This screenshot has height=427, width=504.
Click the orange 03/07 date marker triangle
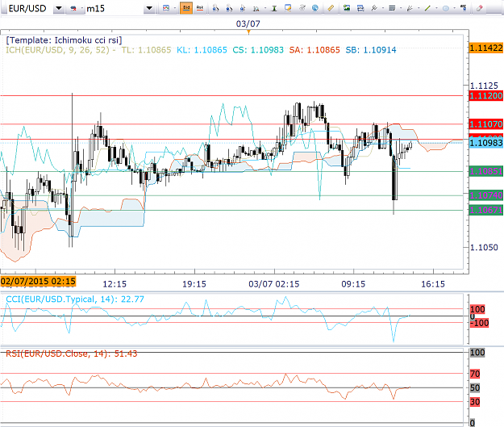tap(248, 31)
